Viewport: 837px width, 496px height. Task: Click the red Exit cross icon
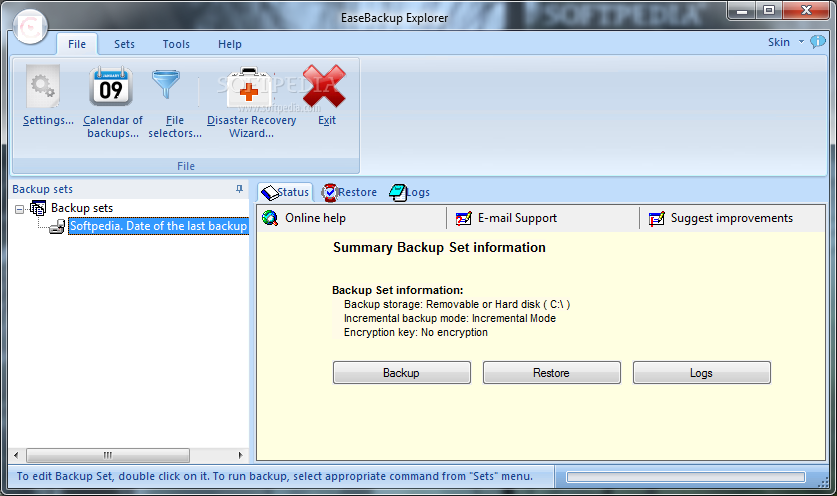pyautogui.click(x=324, y=86)
